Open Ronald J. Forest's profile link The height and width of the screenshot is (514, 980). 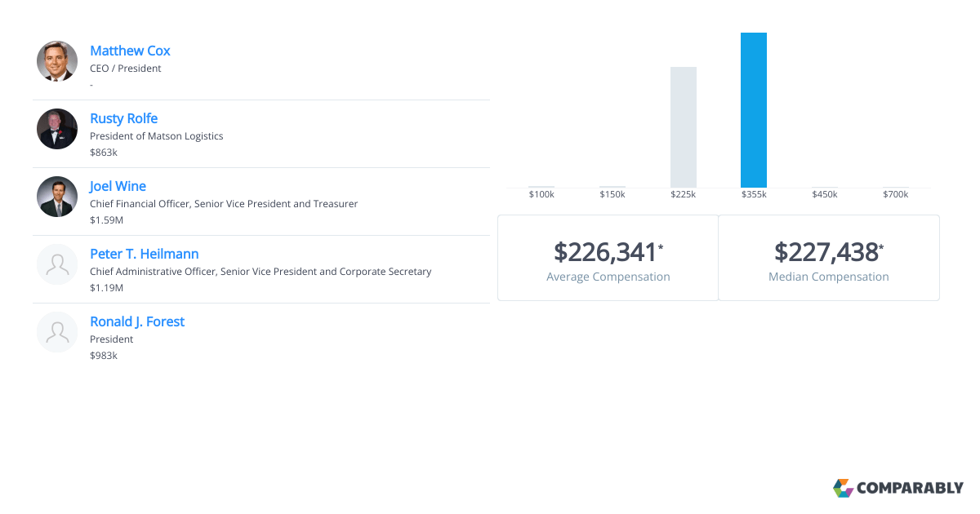coord(136,321)
